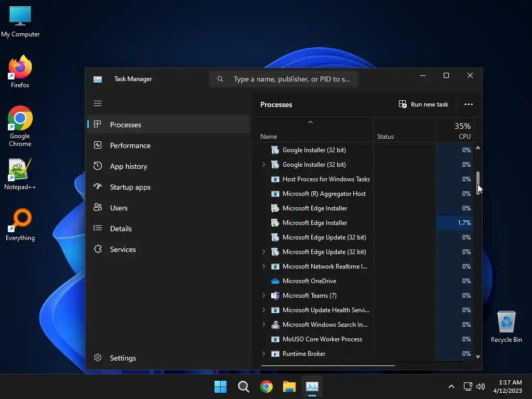
Task: Open the taskbar clock and date
Action: click(508, 387)
